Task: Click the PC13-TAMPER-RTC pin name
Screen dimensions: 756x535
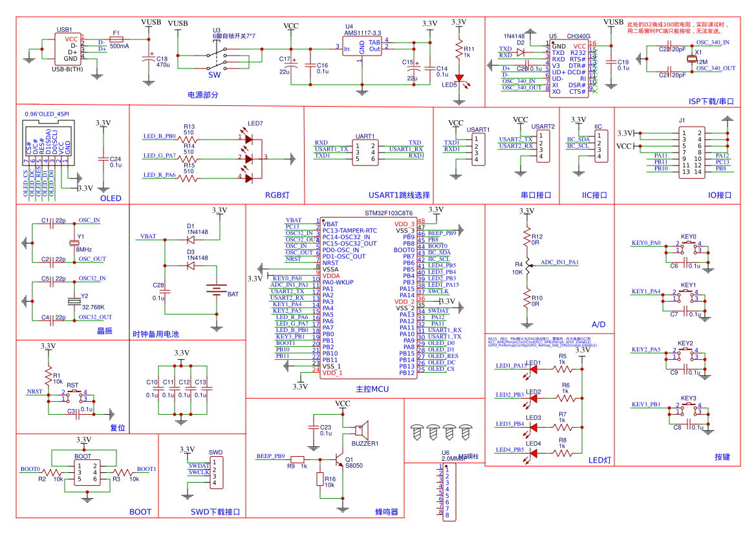Action: pos(350,231)
